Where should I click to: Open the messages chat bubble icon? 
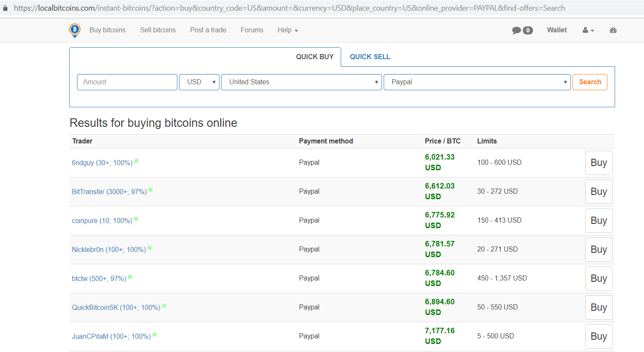[x=516, y=30]
